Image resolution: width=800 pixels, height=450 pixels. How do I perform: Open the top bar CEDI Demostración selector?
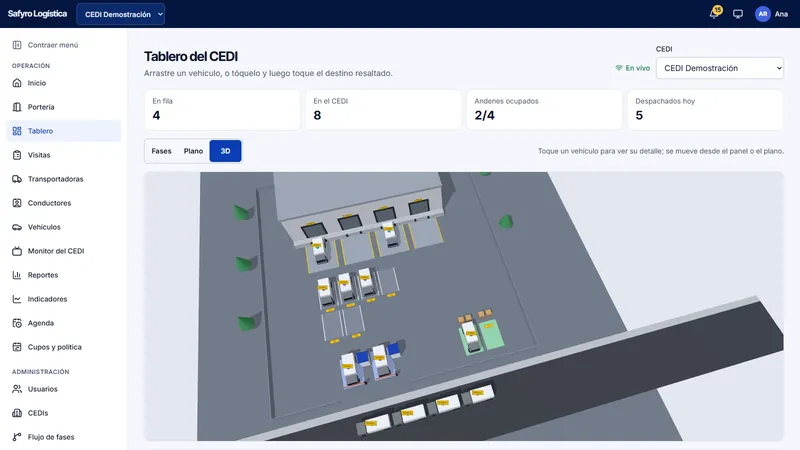click(x=121, y=14)
